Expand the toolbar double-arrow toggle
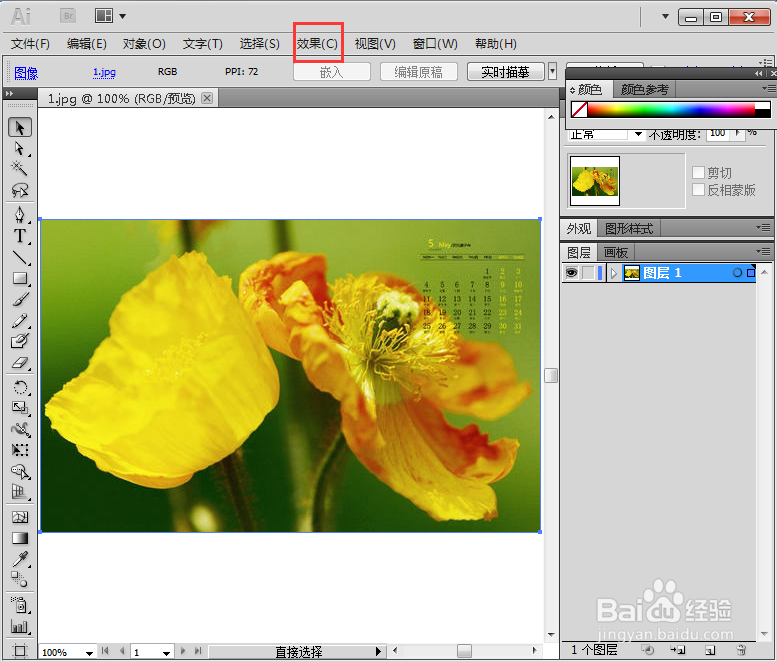Viewport: 777px width, 662px height. click(x=9, y=93)
